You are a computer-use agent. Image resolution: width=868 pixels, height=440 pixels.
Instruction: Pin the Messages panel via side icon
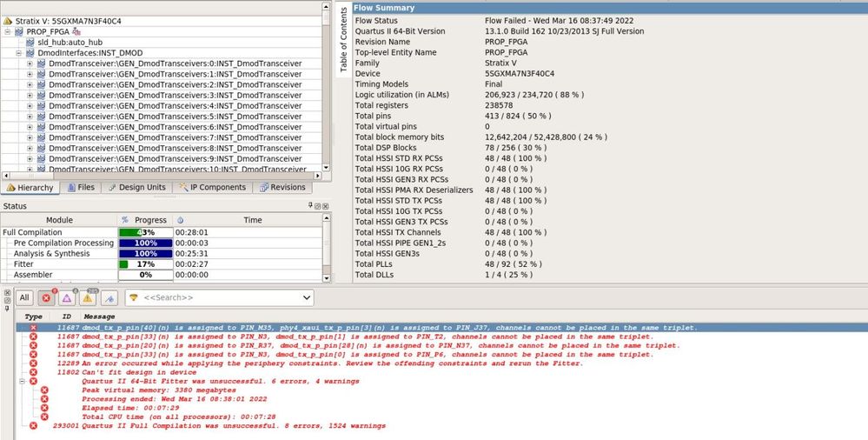[x=7, y=308]
